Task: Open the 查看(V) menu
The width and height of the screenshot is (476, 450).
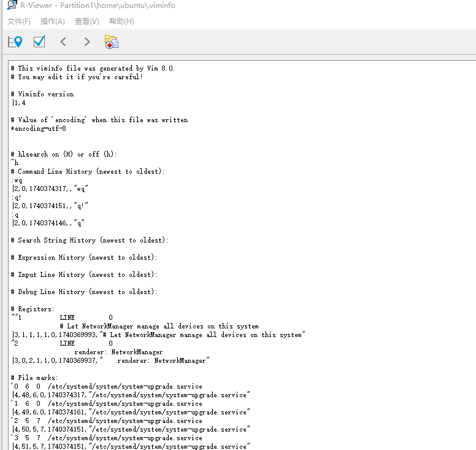Action: coord(86,21)
